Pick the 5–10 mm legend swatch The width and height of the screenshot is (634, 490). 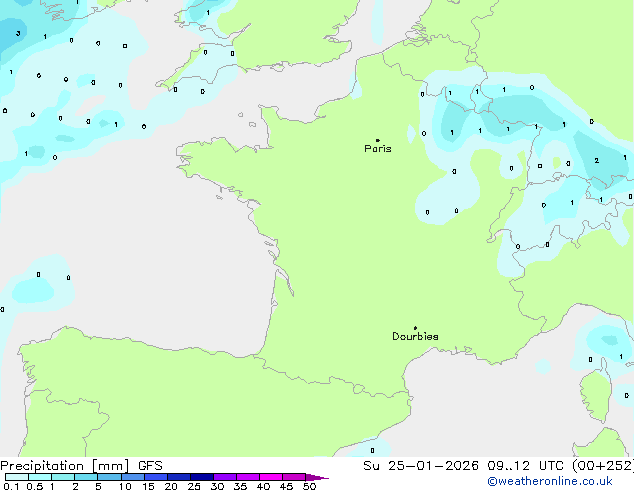(x=109, y=477)
